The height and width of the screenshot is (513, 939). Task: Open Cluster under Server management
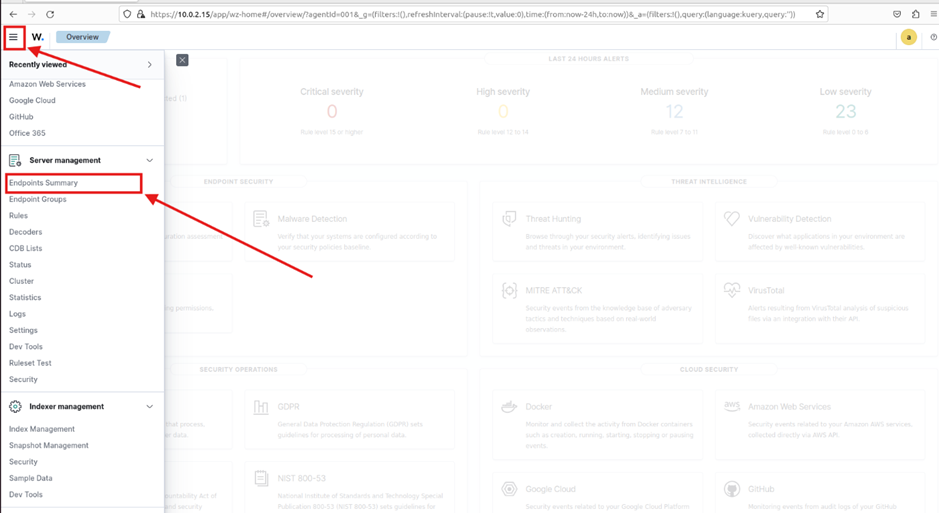(x=22, y=281)
